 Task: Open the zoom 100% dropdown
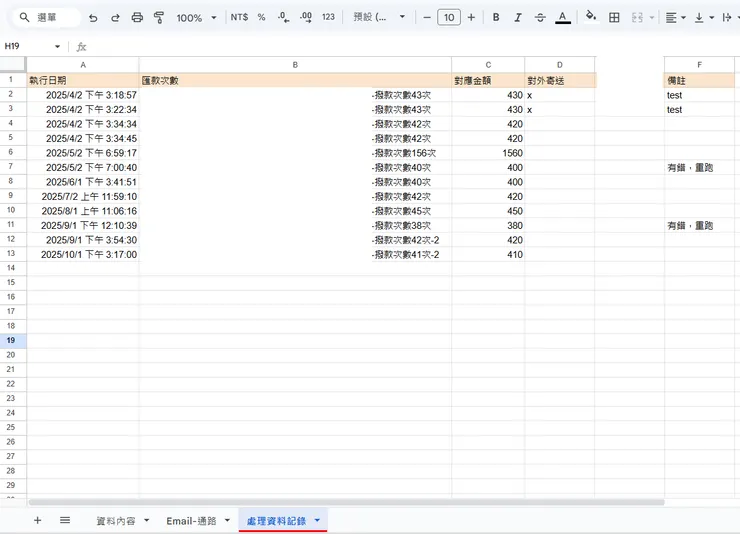(196, 18)
